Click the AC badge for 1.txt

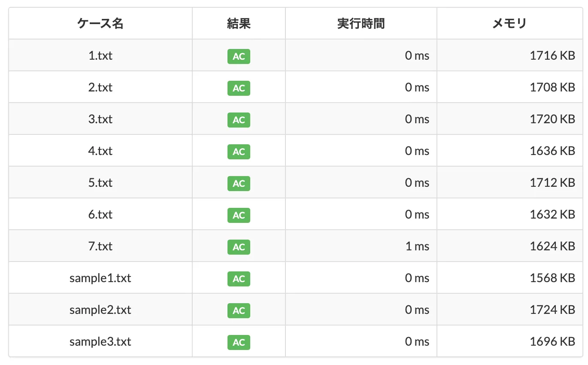pyautogui.click(x=239, y=56)
